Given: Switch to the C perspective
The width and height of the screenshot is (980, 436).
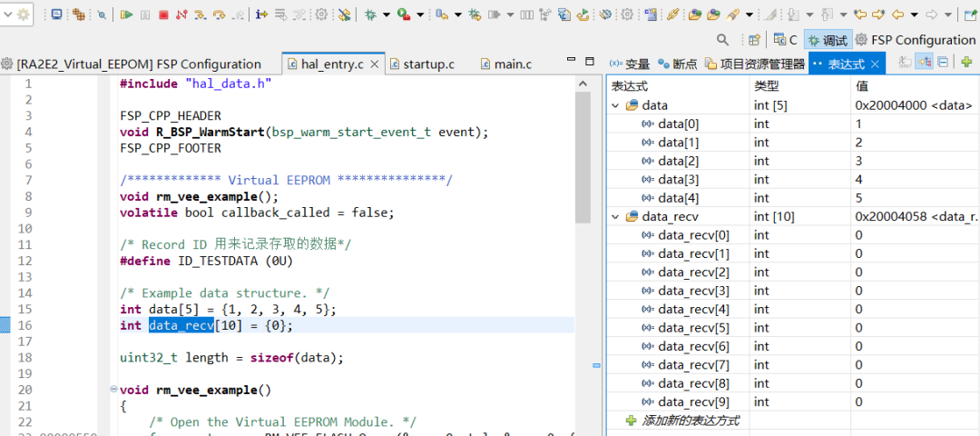Looking at the screenshot, I should tap(786, 40).
